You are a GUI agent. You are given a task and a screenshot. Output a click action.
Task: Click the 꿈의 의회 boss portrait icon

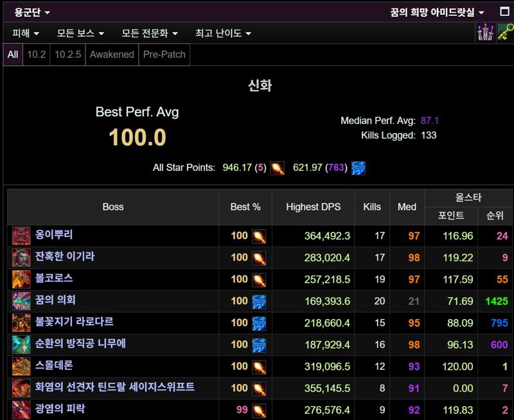tap(21, 301)
